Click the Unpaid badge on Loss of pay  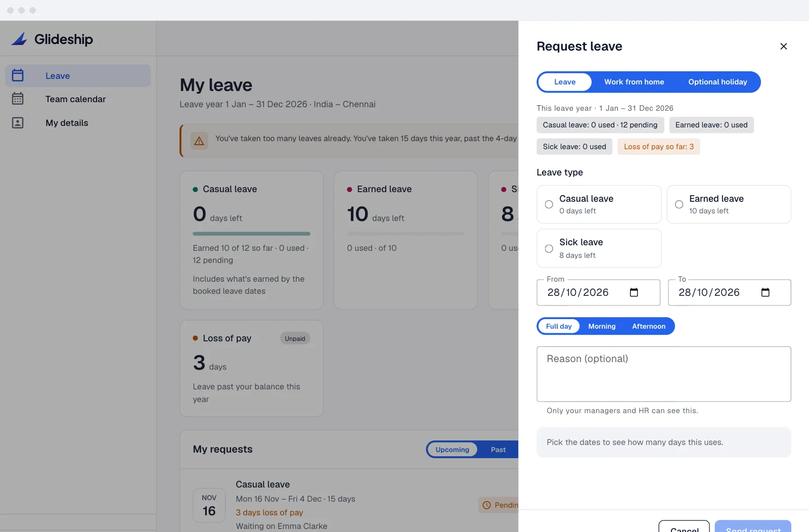[295, 338]
